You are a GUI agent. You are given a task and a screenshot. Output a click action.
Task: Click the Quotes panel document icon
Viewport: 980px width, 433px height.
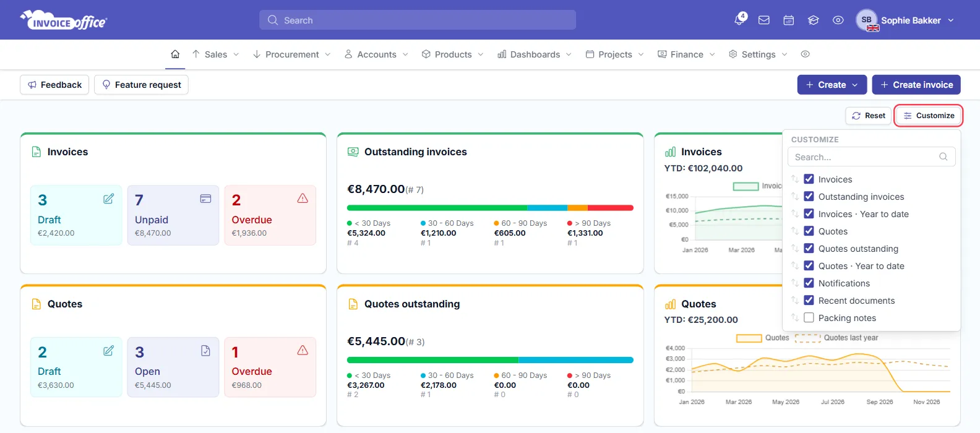37,304
